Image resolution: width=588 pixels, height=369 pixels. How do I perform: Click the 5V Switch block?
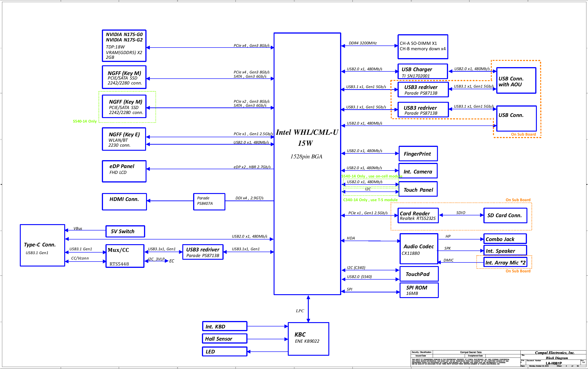125,231
